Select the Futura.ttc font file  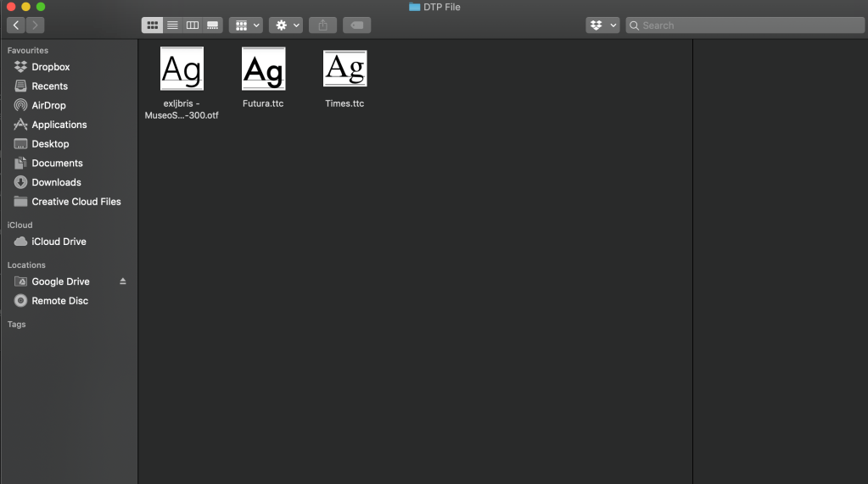263,70
